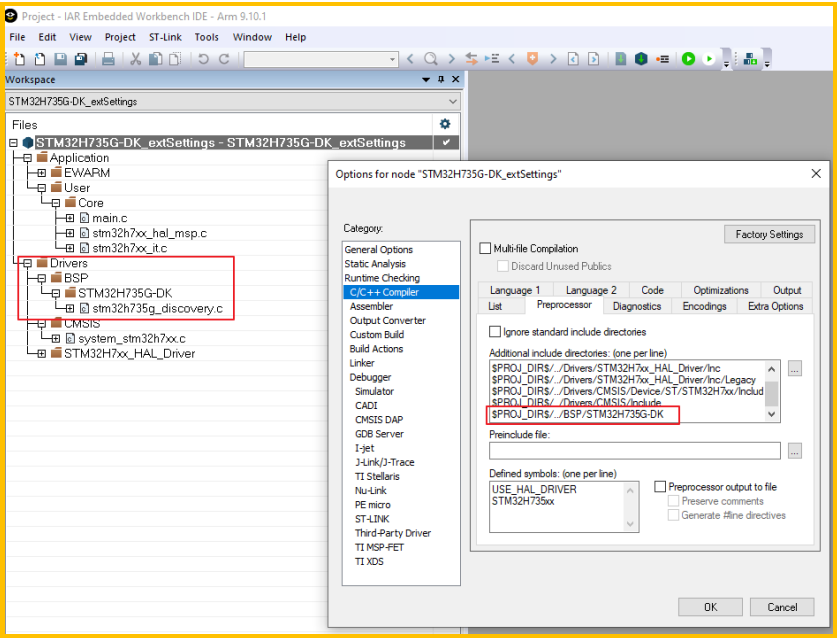
Task: Click the Debug without Downloading icon
Action: pyautogui.click(x=709, y=59)
